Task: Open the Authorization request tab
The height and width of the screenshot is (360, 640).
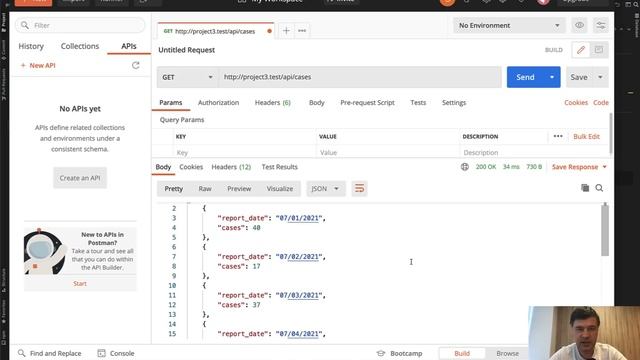Action: [x=218, y=102]
